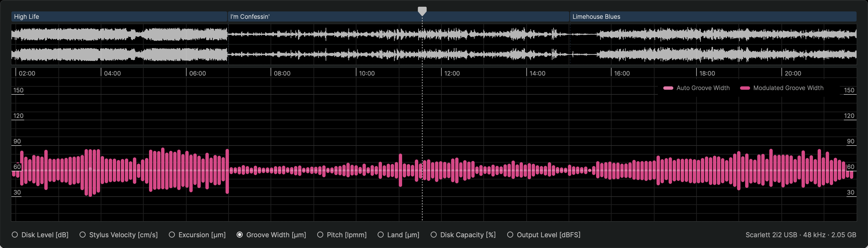Select Disk Capacity [%] view
This screenshot has height=248, width=868.
434,235
